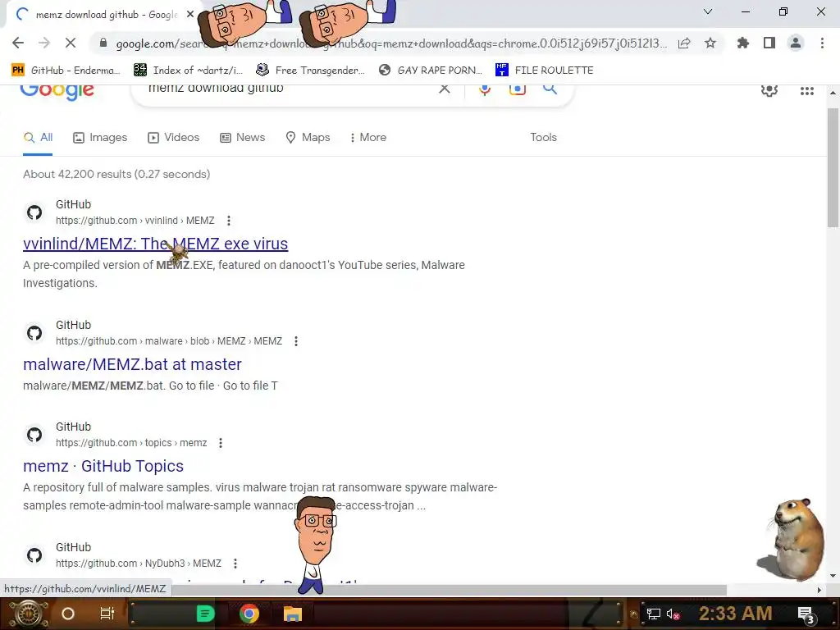Click the 2:33 AM taskbar clock
The image size is (840, 630).
(x=736, y=614)
